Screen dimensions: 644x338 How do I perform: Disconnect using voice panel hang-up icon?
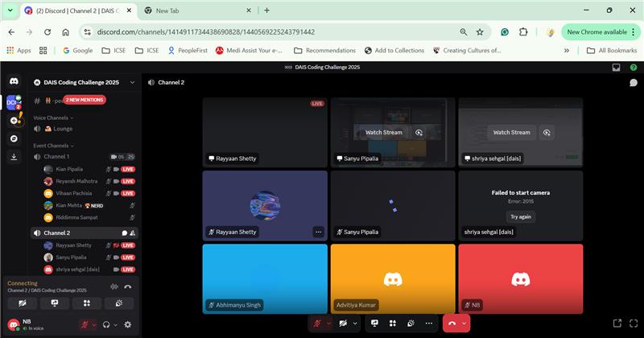(x=128, y=286)
